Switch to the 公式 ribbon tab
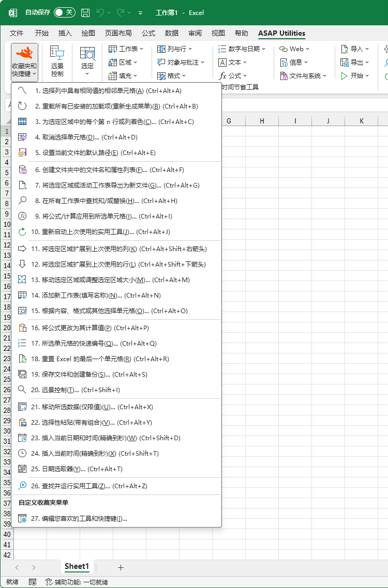Viewport: 388px width, 588px height. [148, 34]
